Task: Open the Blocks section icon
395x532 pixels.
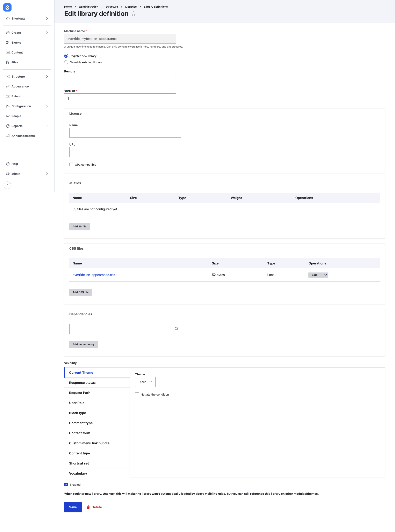Action: pos(8,43)
